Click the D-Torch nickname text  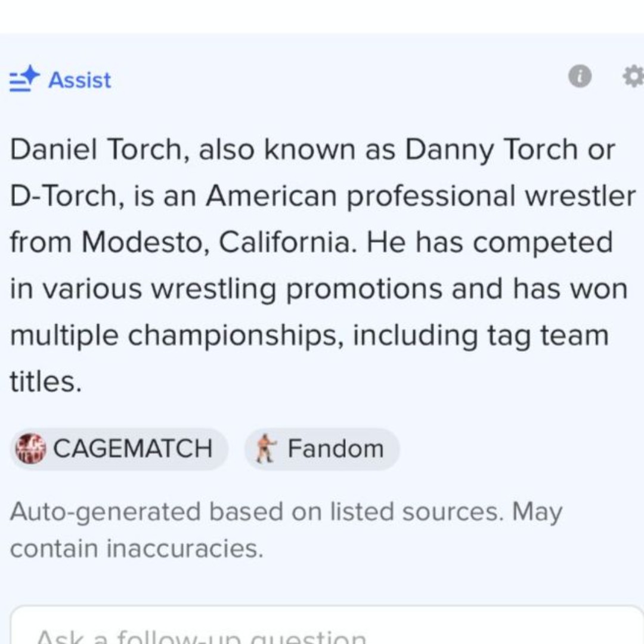point(67,196)
